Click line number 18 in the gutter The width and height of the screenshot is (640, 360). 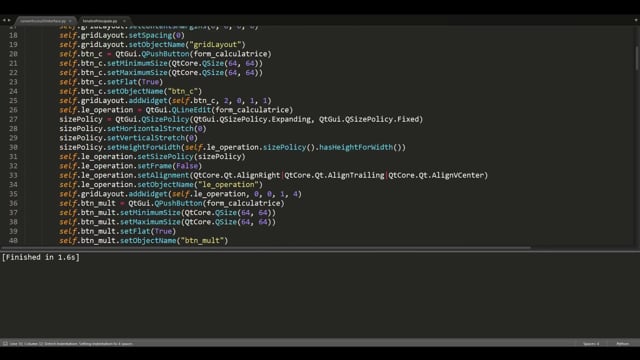[13, 35]
